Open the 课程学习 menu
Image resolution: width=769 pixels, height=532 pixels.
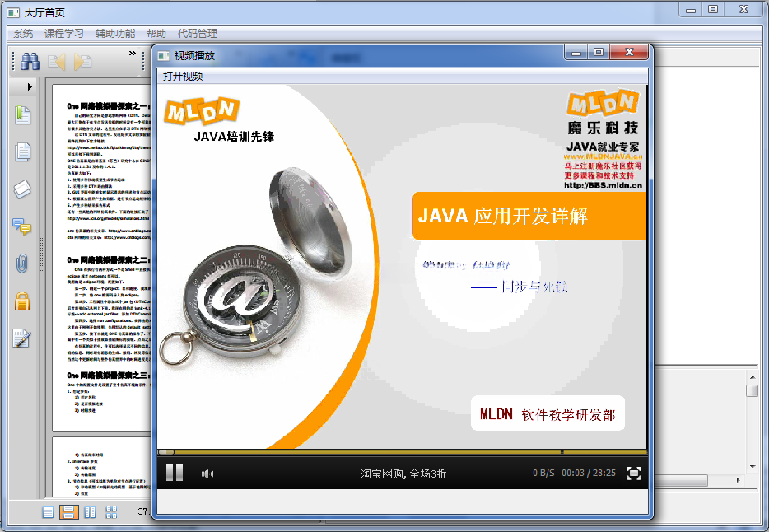tap(64, 33)
